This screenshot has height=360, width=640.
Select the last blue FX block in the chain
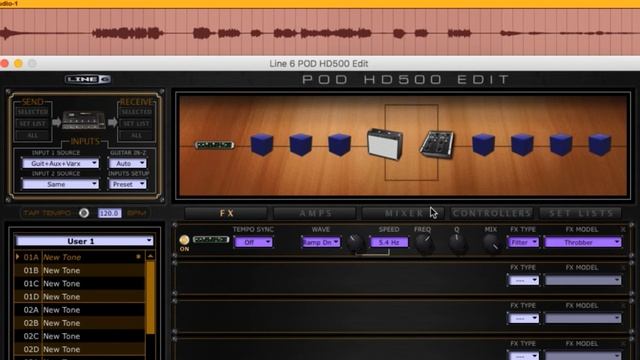click(600, 144)
